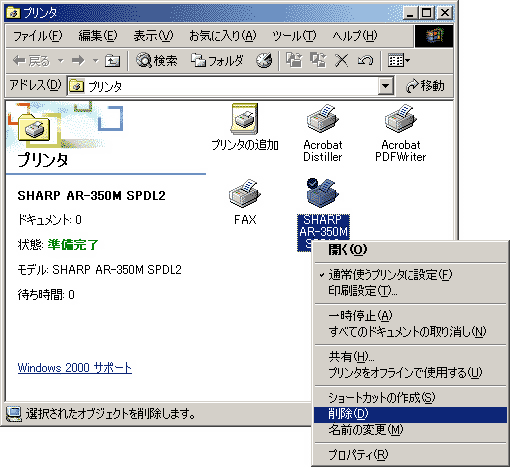Choose Printing Preferences (印刷設定) in context menu
510x467 pixels.
click(x=410, y=291)
